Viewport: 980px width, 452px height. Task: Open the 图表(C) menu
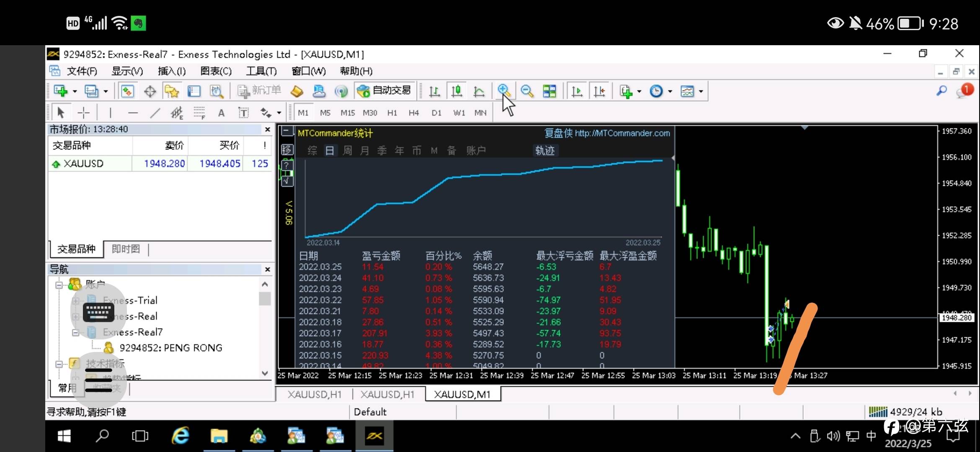coord(216,71)
